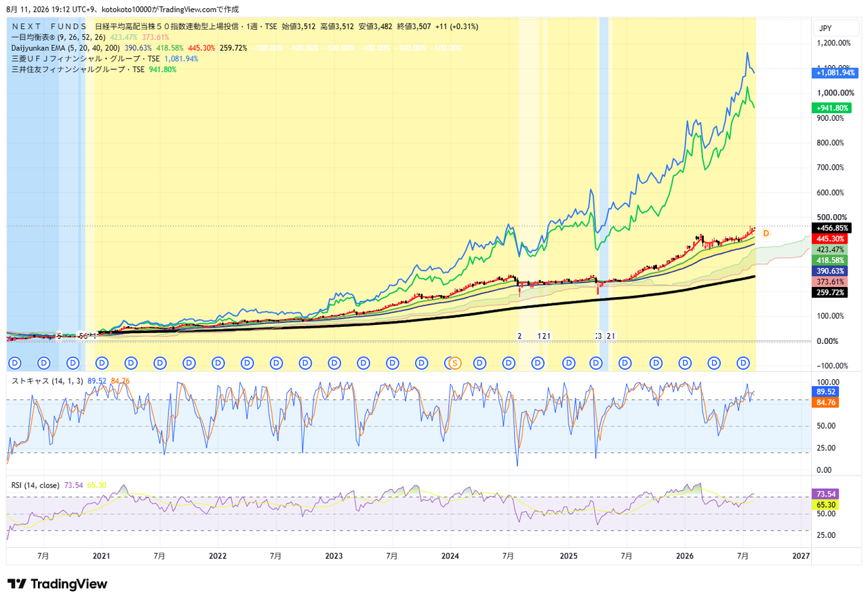The height and width of the screenshot is (603, 868).
Task: Click the 2027 label on the time axis
Action: [x=802, y=556]
